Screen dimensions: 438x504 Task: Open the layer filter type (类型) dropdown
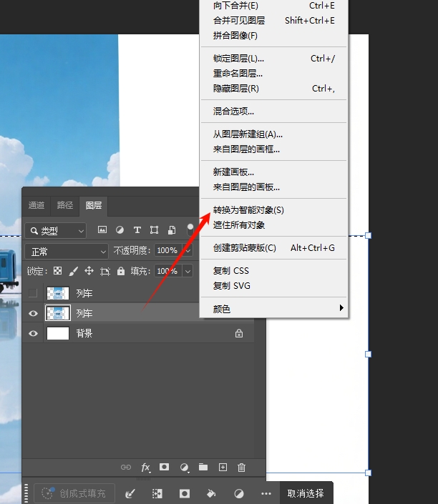(56, 231)
